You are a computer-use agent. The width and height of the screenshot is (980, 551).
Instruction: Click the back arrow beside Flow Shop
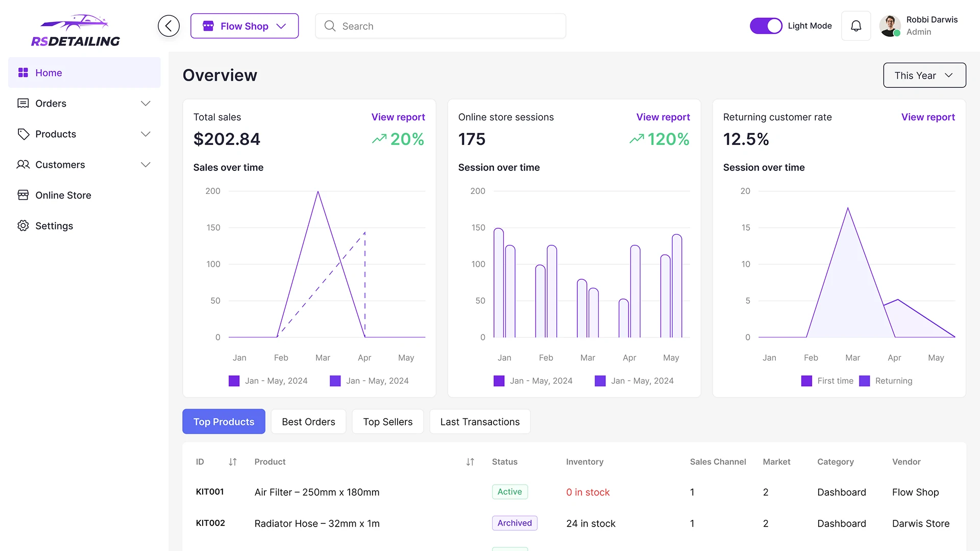click(168, 26)
